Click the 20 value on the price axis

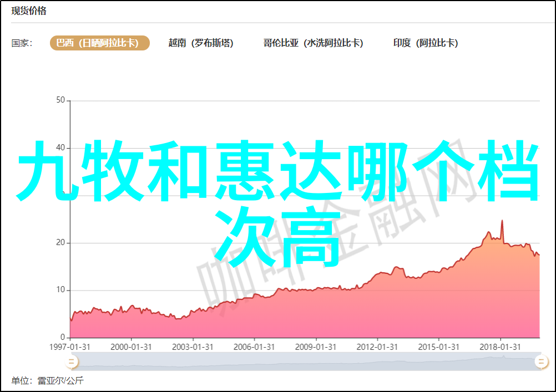point(60,242)
